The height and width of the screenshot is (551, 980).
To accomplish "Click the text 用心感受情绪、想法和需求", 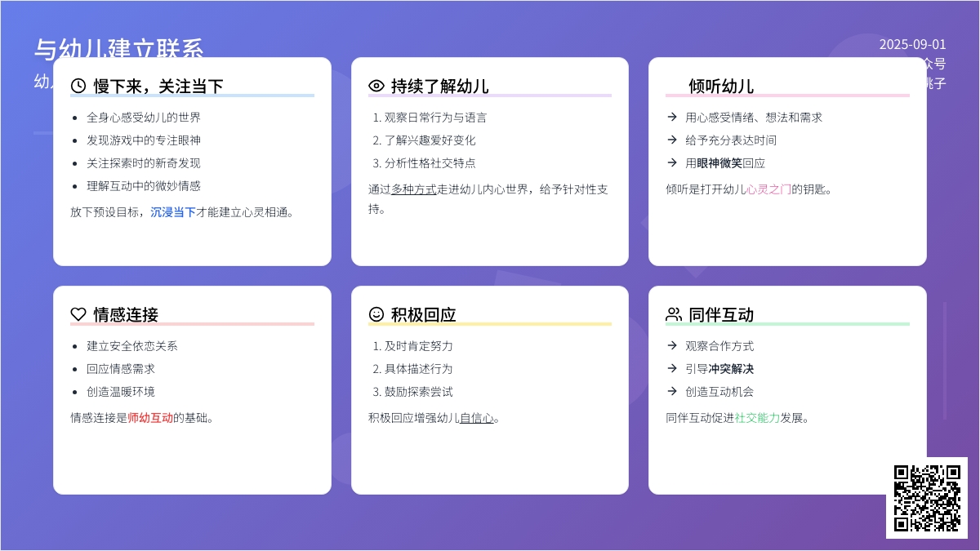I will [x=754, y=117].
